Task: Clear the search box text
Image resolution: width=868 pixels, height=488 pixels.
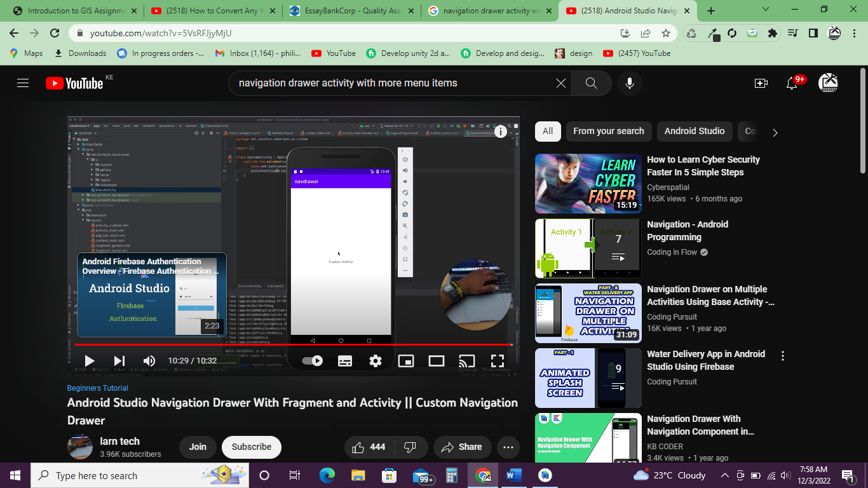Action: point(560,83)
